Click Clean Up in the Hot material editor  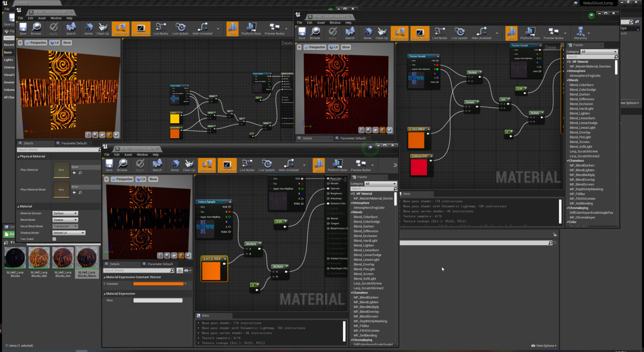(382, 34)
